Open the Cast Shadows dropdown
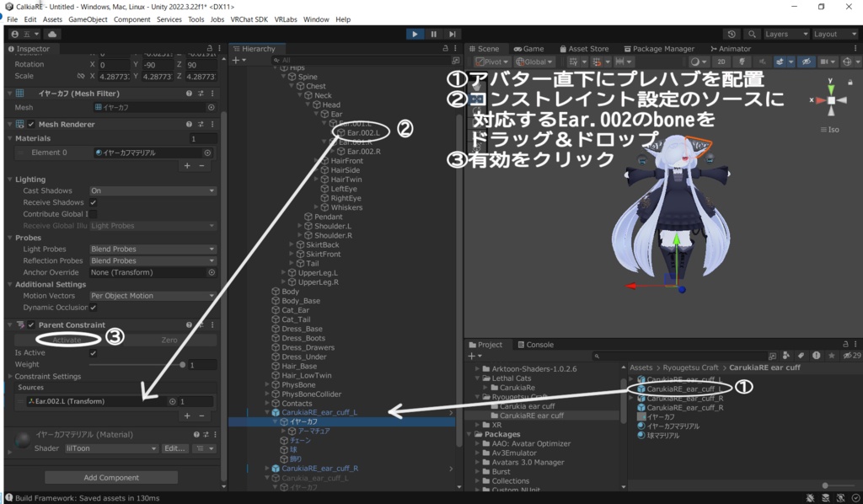The width and height of the screenshot is (863, 504). point(153,191)
